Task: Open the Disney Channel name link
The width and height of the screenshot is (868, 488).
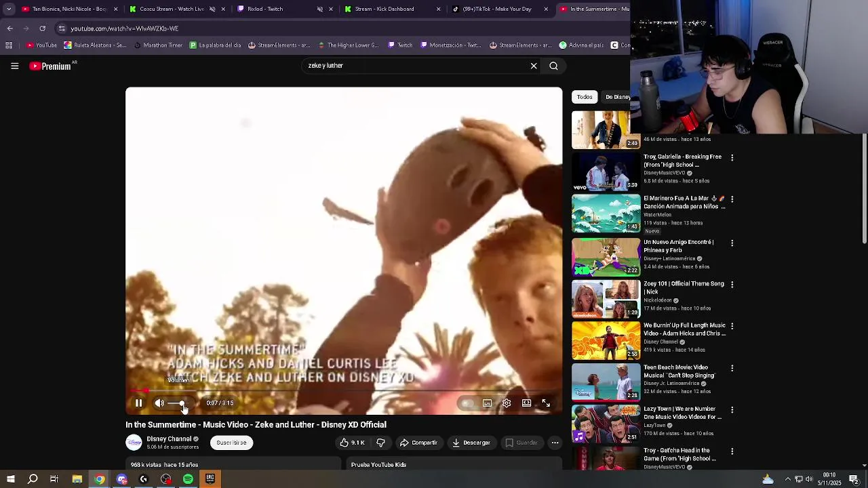Action: [169, 439]
